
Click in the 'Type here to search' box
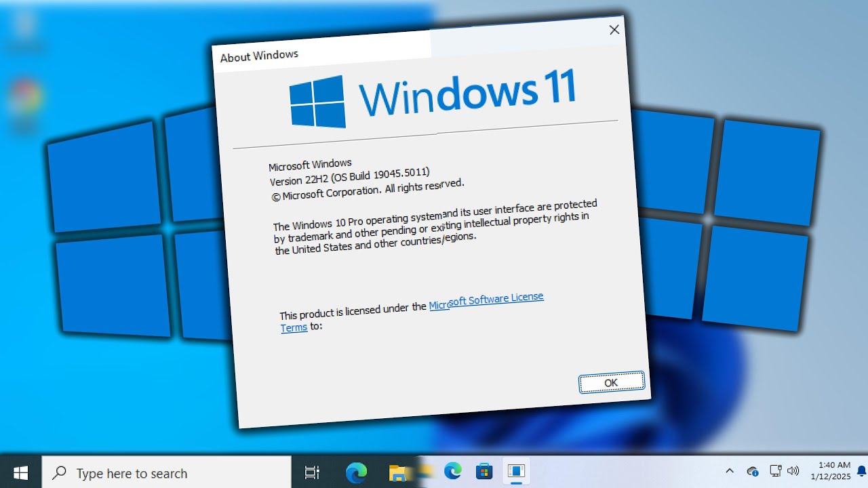coord(167,472)
